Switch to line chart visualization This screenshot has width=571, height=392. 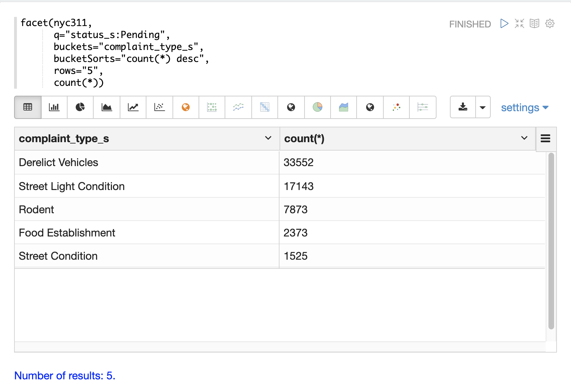tap(133, 107)
